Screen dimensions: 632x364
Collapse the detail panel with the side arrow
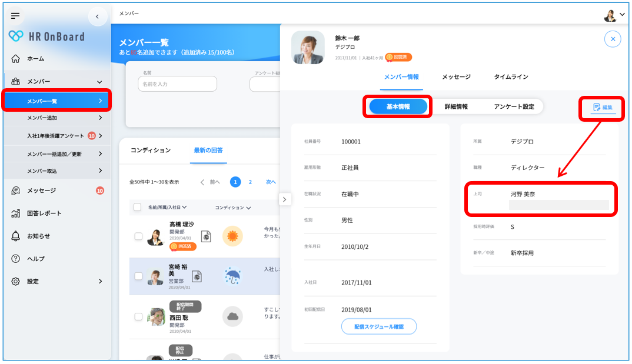click(x=285, y=199)
